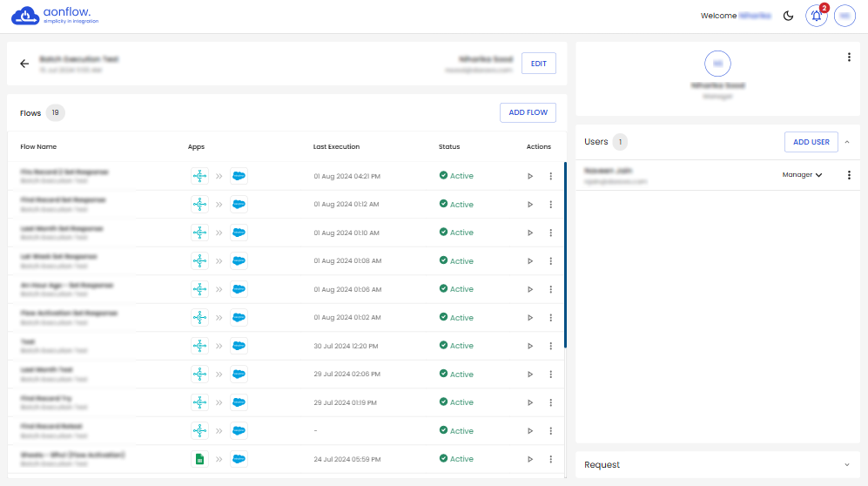Screen dimensions: 868x486
Task: Open options menu for listed user
Action: pos(849,175)
